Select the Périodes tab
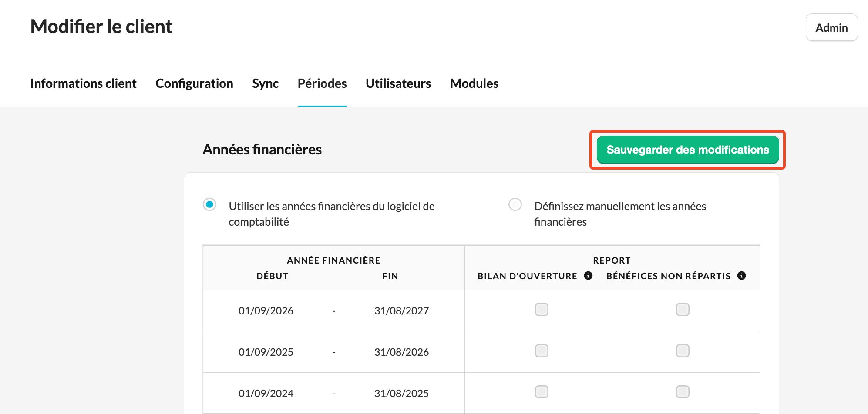Image resolution: width=868 pixels, height=414 pixels. (322, 83)
